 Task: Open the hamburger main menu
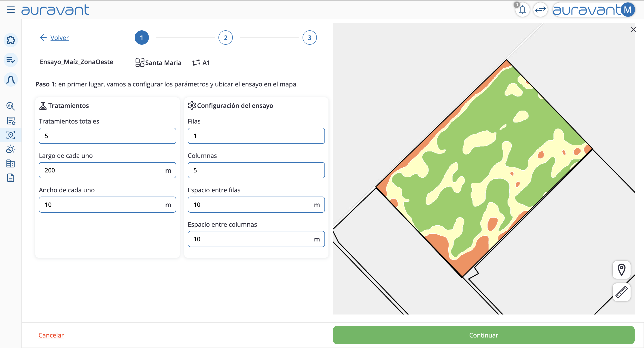point(11,10)
